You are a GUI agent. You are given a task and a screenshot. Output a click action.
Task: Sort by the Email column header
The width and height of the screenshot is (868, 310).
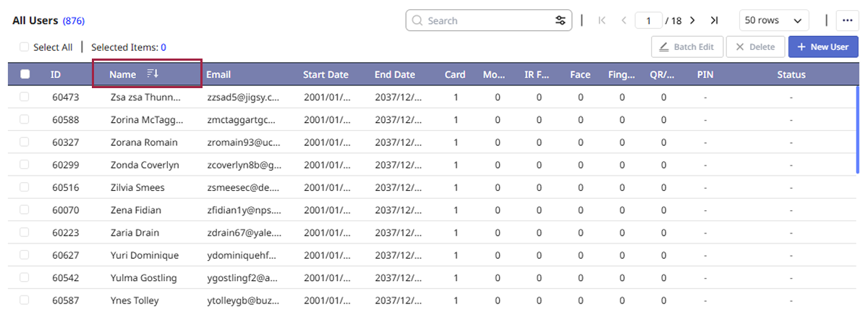(218, 74)
